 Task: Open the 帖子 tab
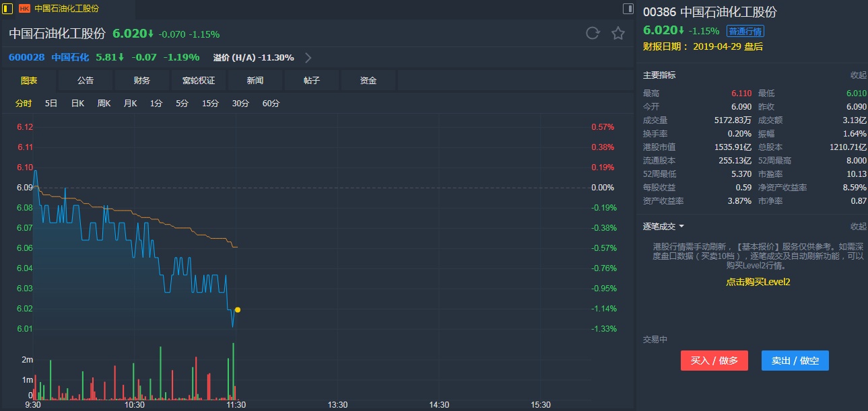coord(312,80)
